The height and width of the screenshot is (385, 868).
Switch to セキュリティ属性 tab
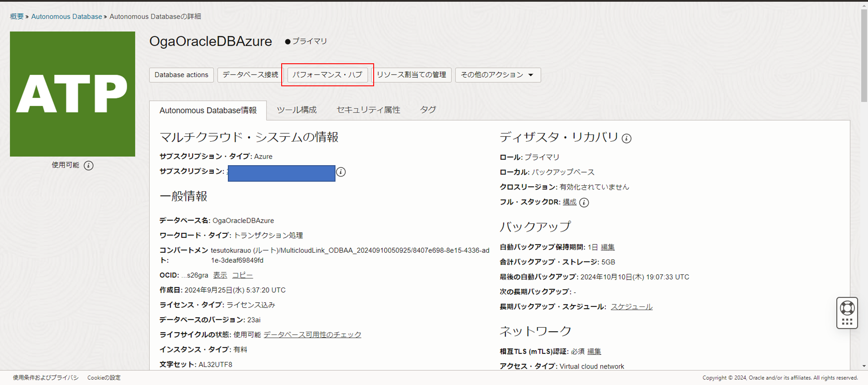tap(368, 110)
